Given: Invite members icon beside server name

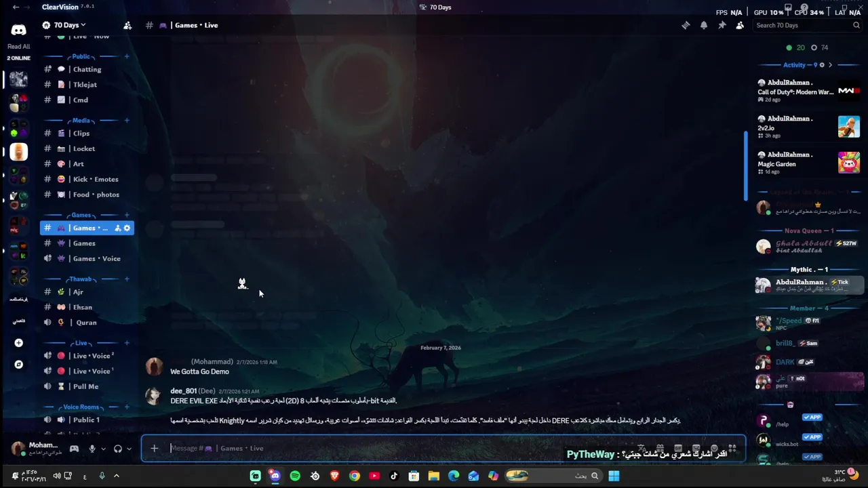Looking at the screenshot, I should pos(127,25).
